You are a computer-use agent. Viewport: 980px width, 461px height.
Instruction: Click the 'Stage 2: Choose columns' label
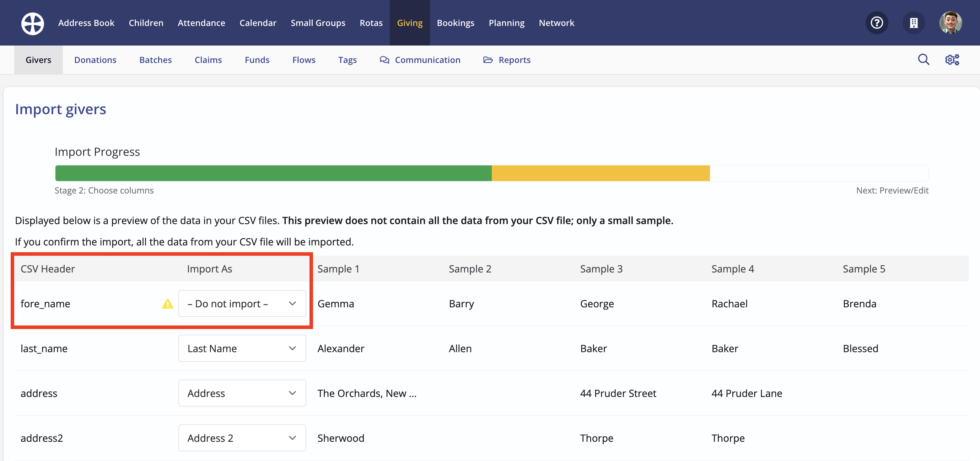click(x=104, y=191)
